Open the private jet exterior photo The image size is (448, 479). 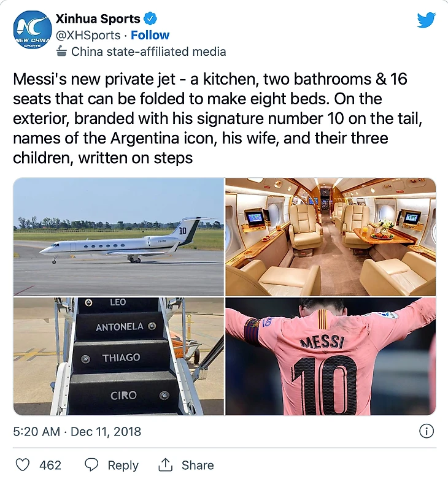click(x=118, y=237)
